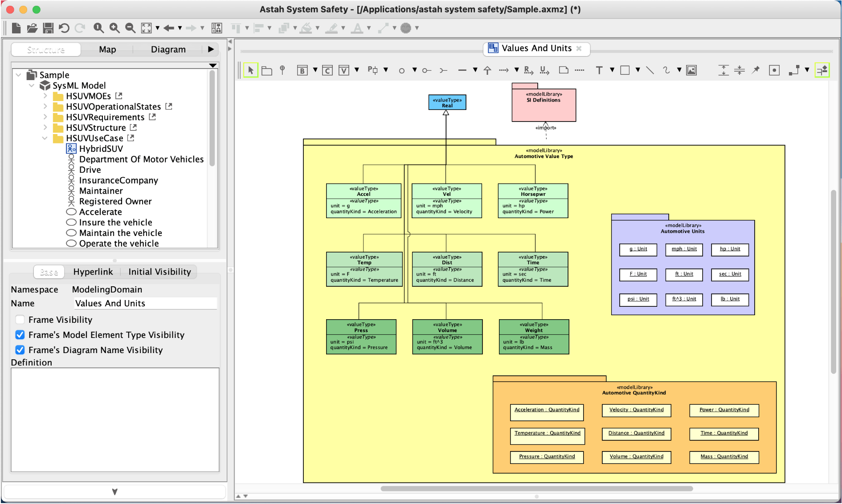Screen dimensions: 842x504
Task: Select the Generalization arrow tool
Action: (487, 70)
